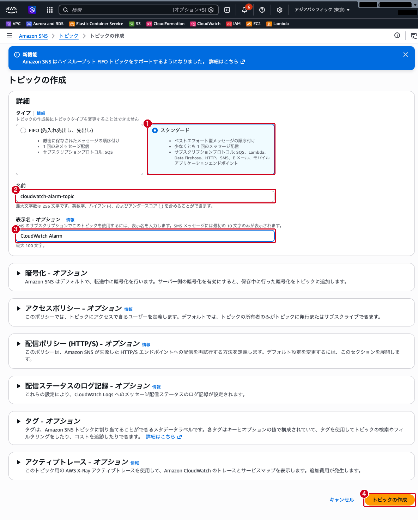This screenshot has width=418, height=532.
Task: Open the info panel icon in the breadcrumb bar
Action: click(x=397, y=35)
